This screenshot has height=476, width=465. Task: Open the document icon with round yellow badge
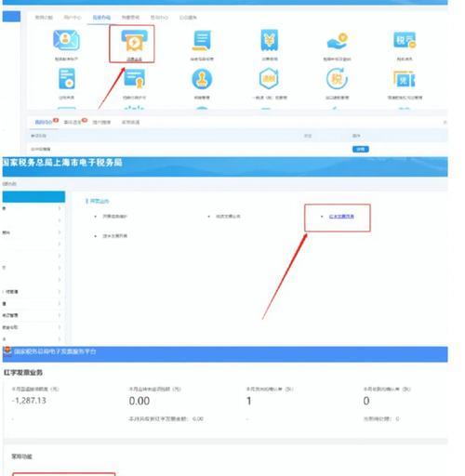coord(67,79)
